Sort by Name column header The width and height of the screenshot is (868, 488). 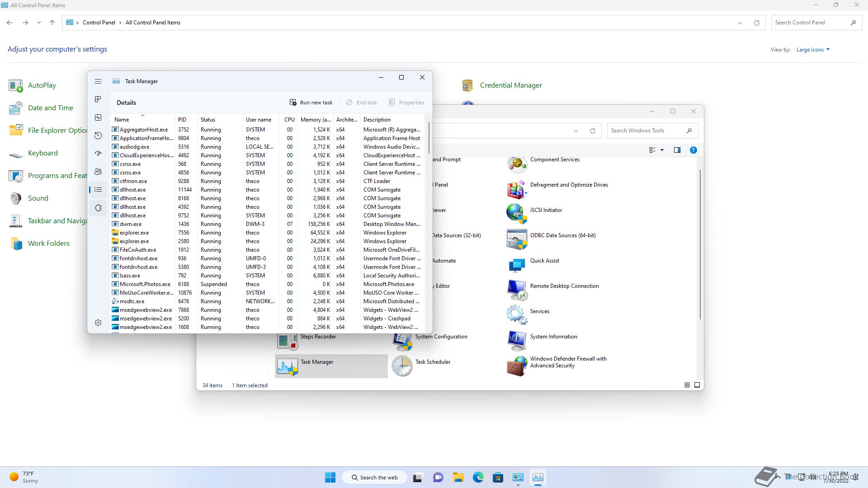tap(142, 120)
